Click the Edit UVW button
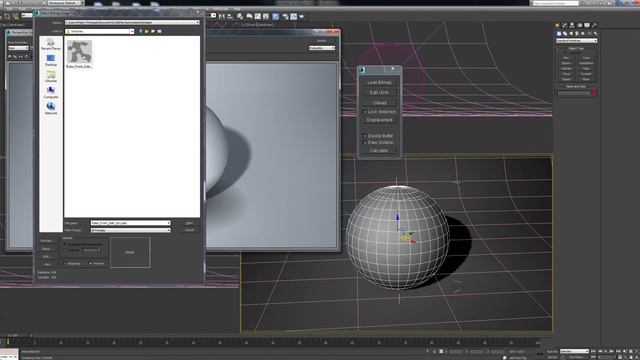This screenshot has width=640, height=360. coord(379,92)
